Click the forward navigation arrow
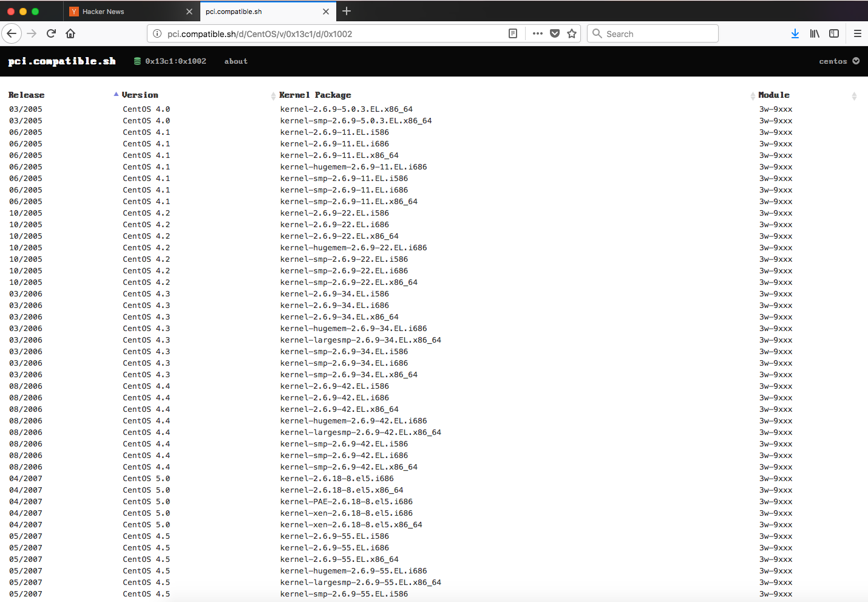868x602 pixels. click(32, 33)
